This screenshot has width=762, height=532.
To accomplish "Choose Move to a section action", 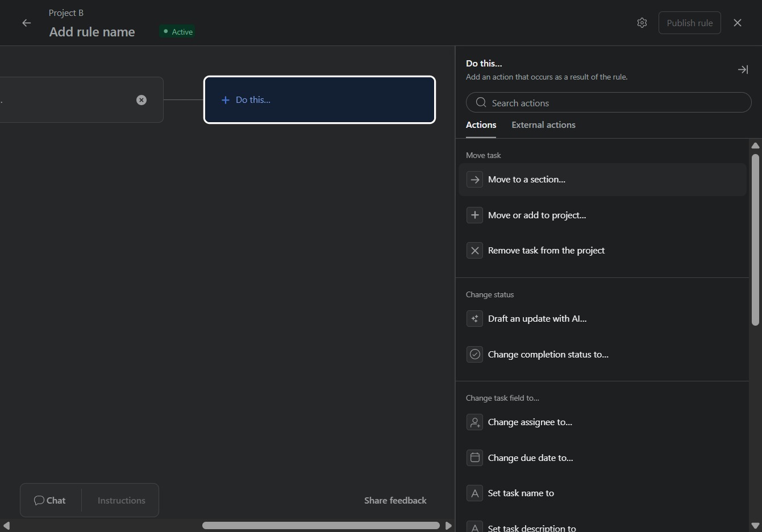I will point(602,180).
